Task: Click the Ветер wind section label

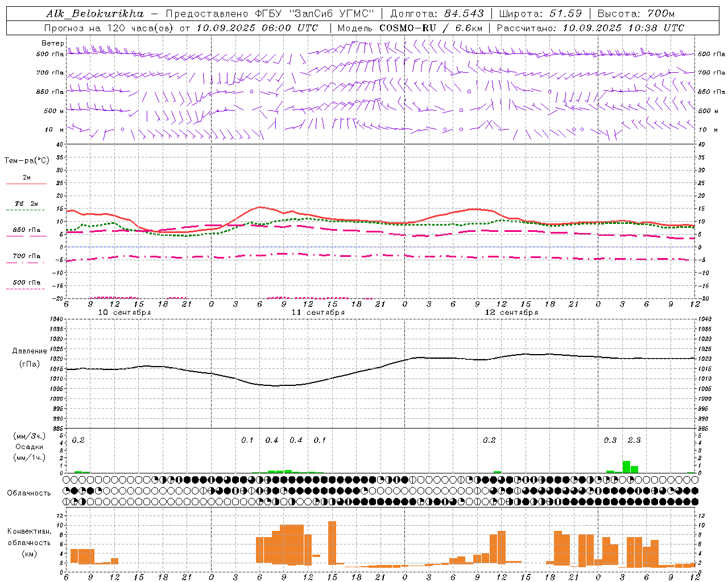Action: [x=52, y=43]
